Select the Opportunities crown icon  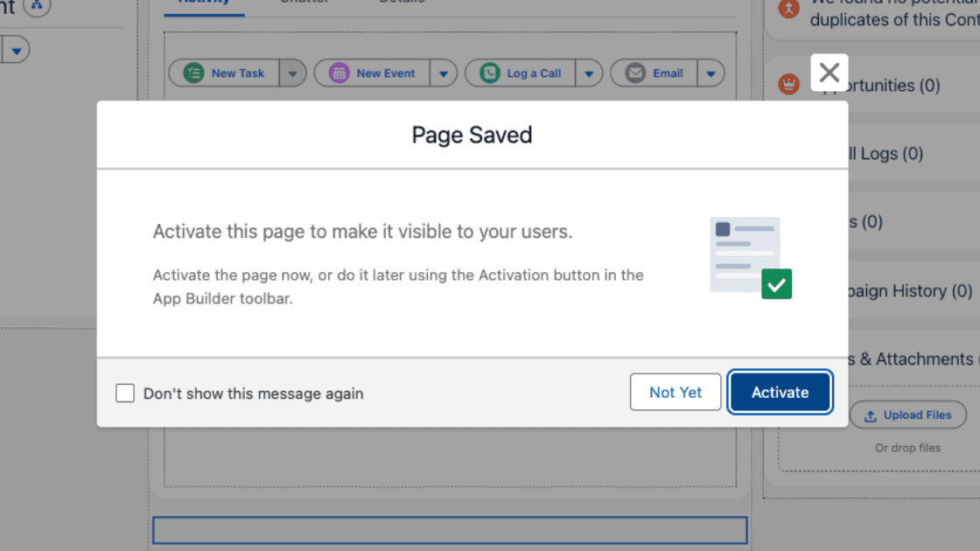(788, 85)
